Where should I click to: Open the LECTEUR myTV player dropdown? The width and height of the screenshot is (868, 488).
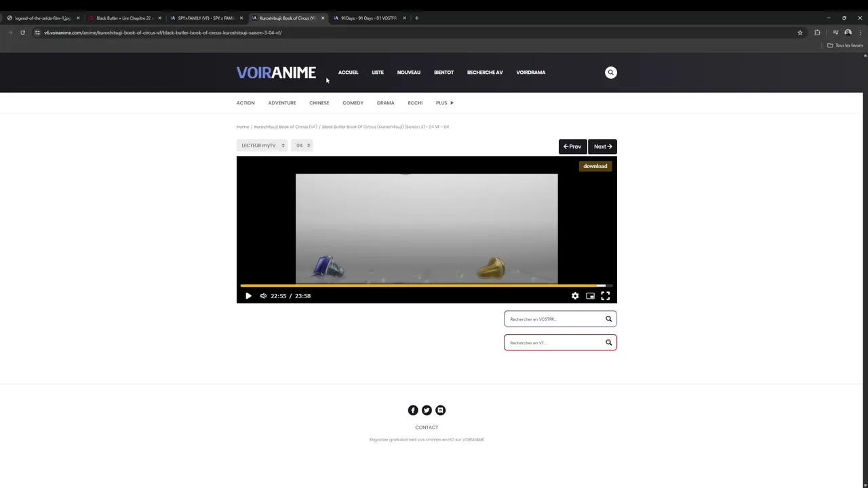click(262, 145)
